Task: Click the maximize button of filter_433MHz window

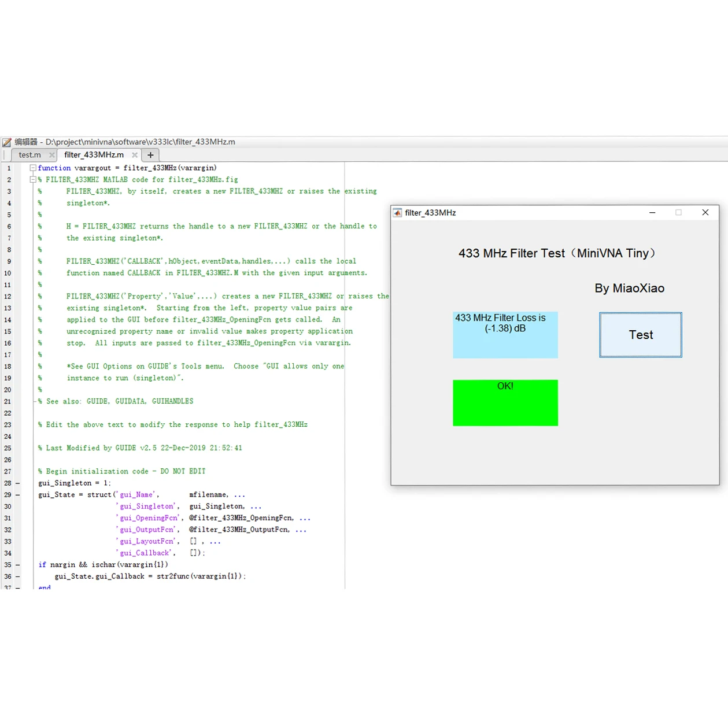Action: [x=678, y=213]
